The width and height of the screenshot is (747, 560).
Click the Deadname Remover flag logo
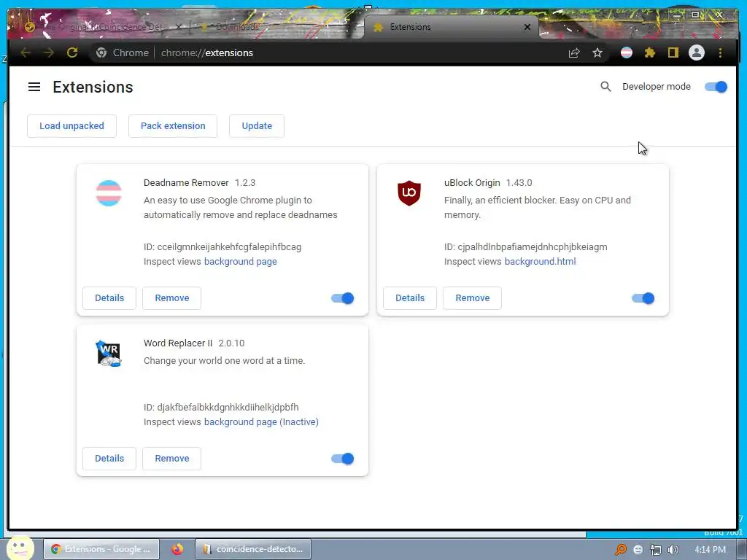click(x=109, y=193)
